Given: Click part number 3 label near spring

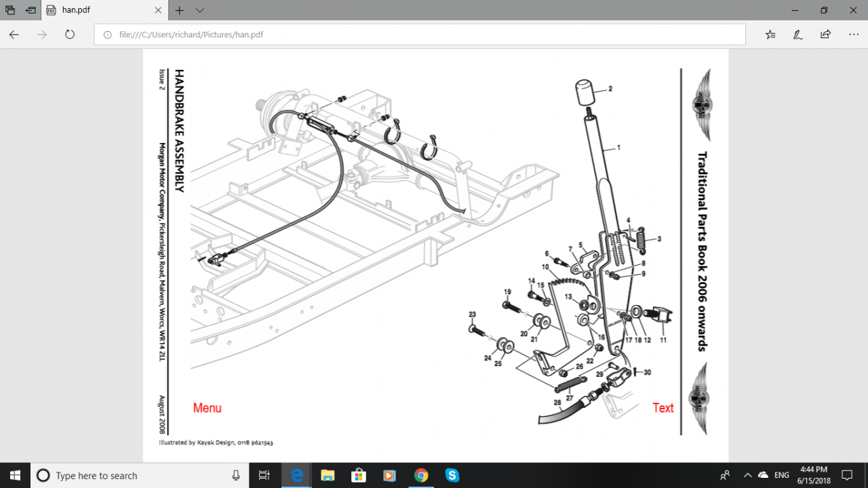Looking at the screenshot, I should click(x=658, y=239).
